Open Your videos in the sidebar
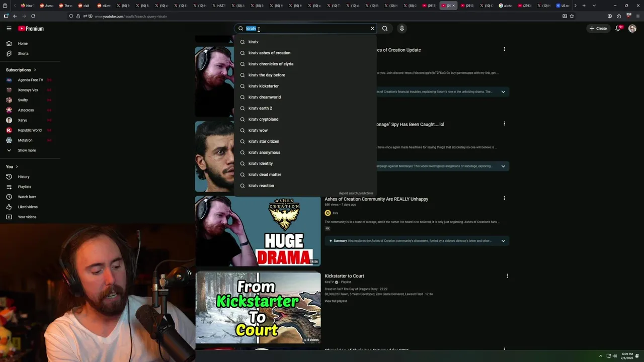Screen dimensions: 644x362 click(x=30, y=217)
